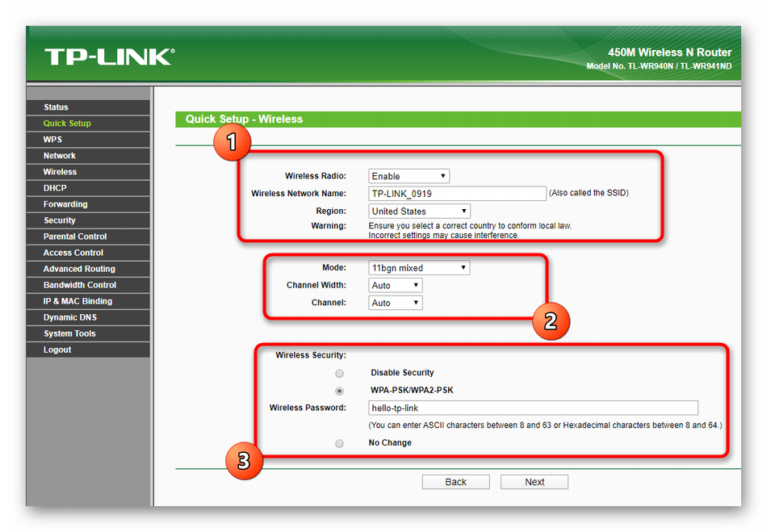
Task: Select the Disable Security radio option
Action: [x=339, y=373]
